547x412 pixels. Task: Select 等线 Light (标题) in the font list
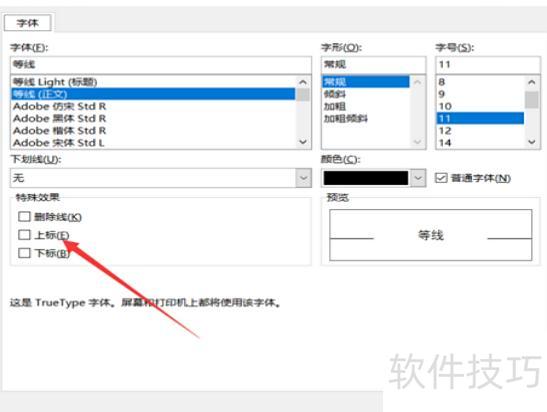point(153,82)
